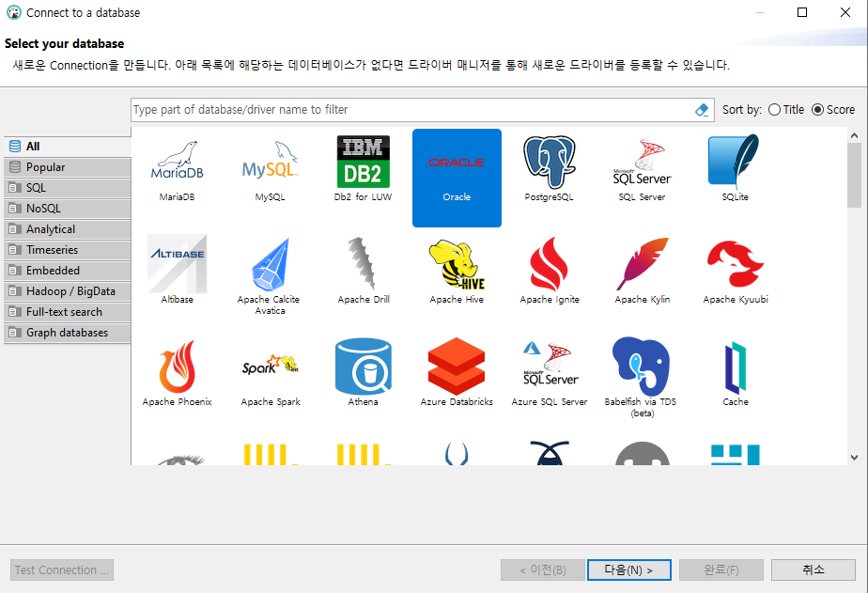Pick the IBM Db2 for LUW driver
The width and height of the screenshot is (868, 593).
point(364,162)
